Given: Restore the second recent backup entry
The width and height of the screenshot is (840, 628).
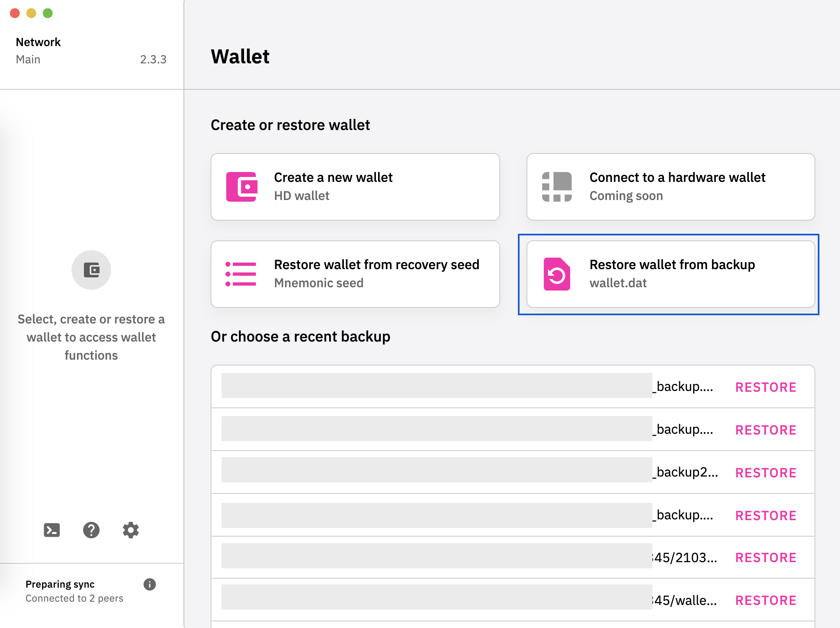Looking at the screenshot, I should tap(766, 430).
